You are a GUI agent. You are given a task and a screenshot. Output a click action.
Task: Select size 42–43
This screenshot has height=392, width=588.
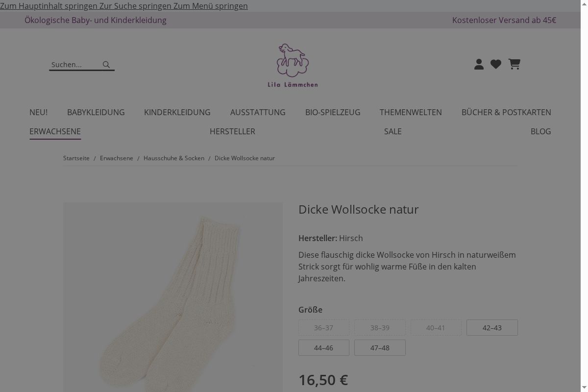click(x=492, y=328)
